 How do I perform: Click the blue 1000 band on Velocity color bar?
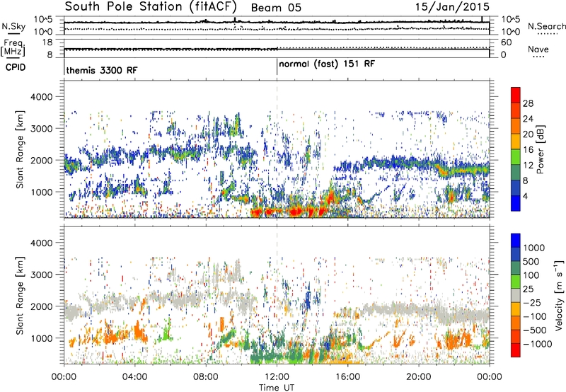[x=516, y=241]
